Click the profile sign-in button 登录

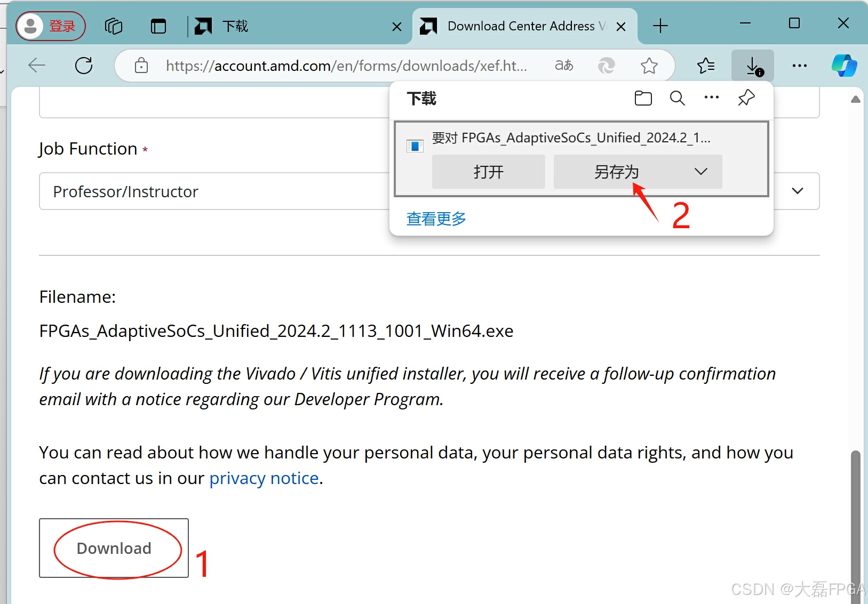(x=51, y=26)
